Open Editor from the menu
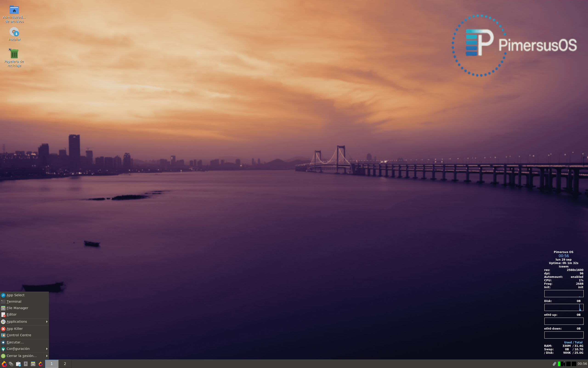 25,314
